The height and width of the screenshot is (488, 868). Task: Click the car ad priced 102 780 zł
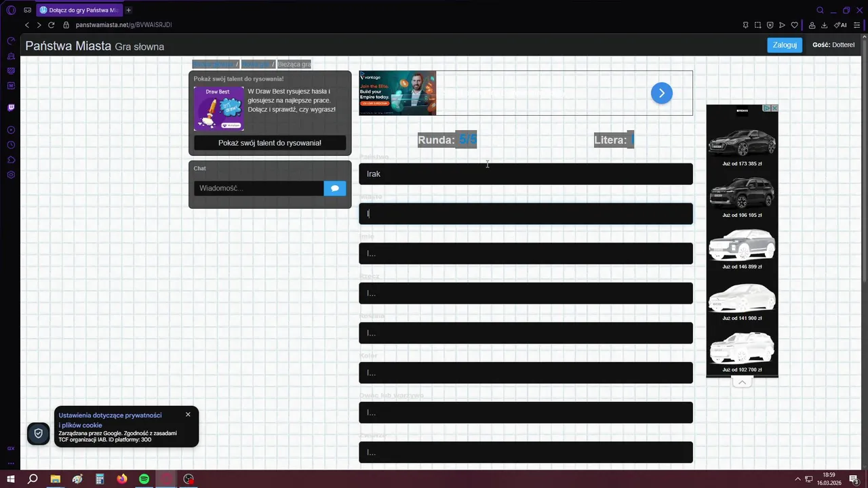tap(742, 350)
